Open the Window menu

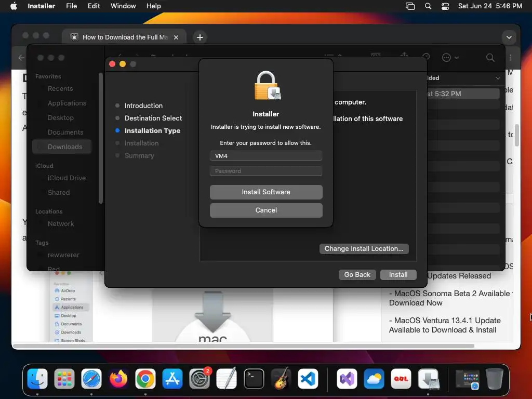(x=123, y=6)
